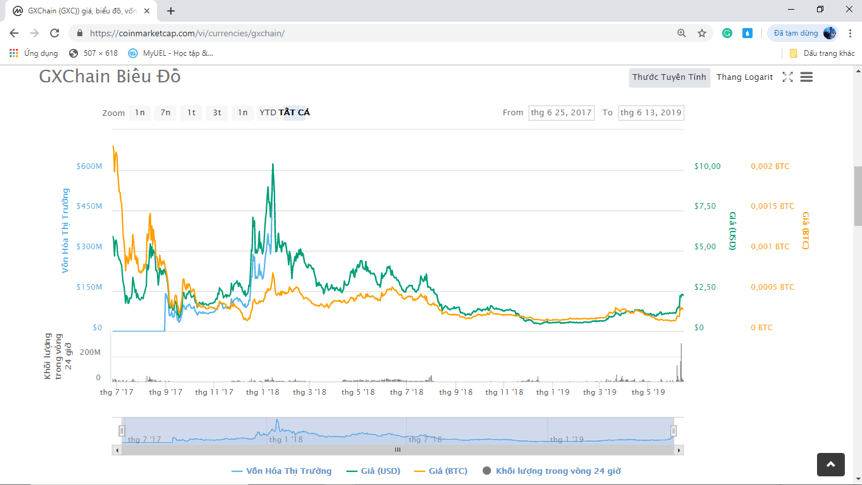The image size is (862, 485).
Task: Click navigator scroll right arrow
Action: point(679,450)
